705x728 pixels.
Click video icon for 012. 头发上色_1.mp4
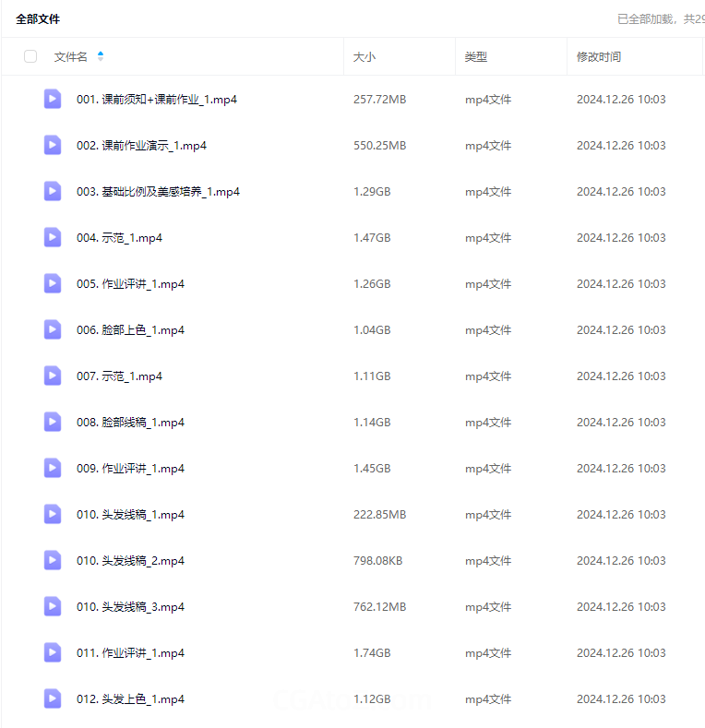click(53, 699)
